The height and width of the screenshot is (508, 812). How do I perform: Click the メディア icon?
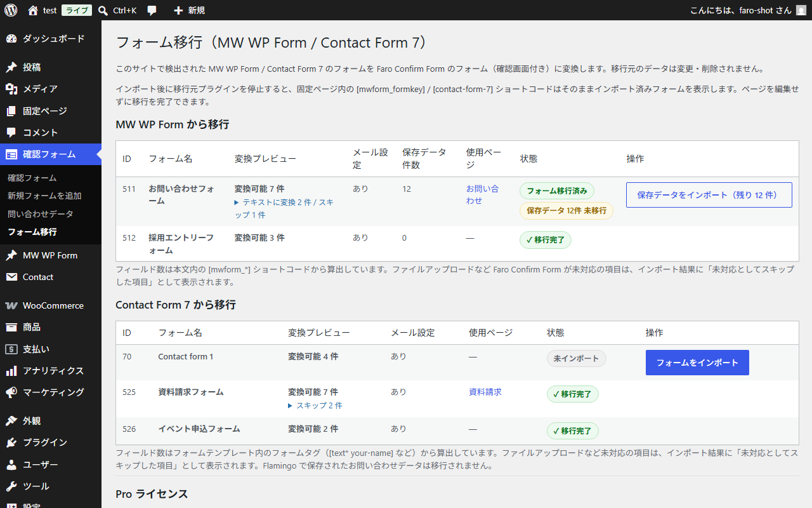[x=11, y=89]
